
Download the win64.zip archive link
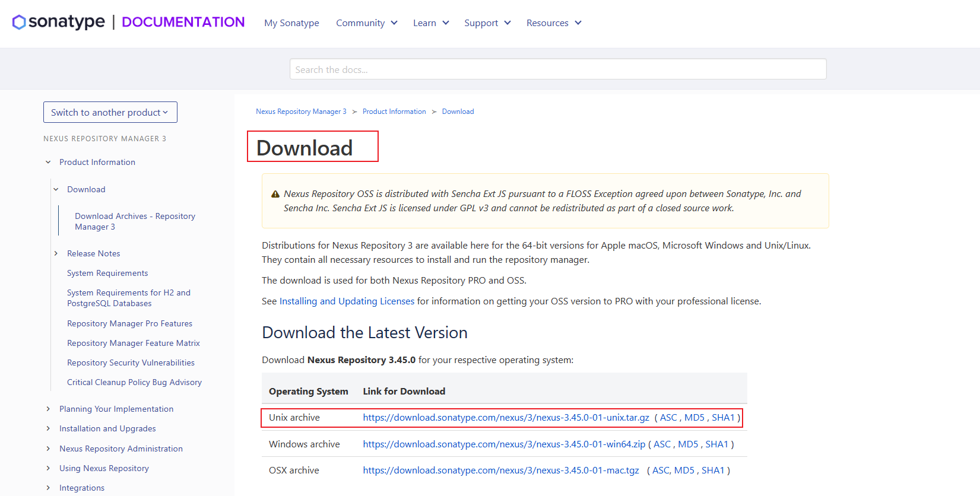click(504, 444)
